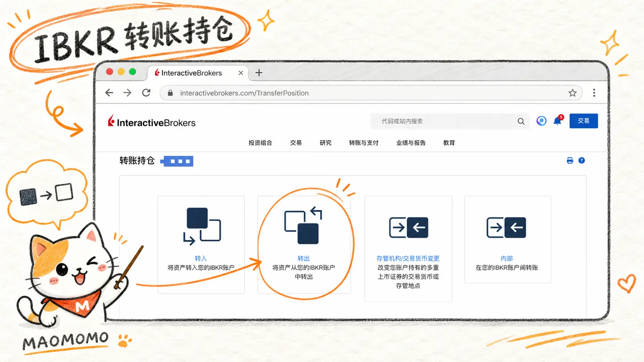
Task: Reload the TransferPosition page
Action: pyautogui.click(x=146, y=93)
